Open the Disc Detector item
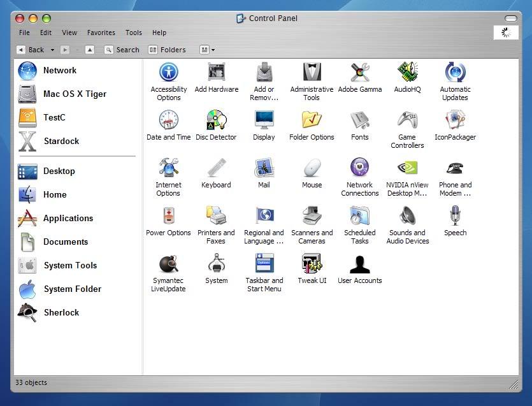This screenshot has width=532, height=406. click(216, 120)
